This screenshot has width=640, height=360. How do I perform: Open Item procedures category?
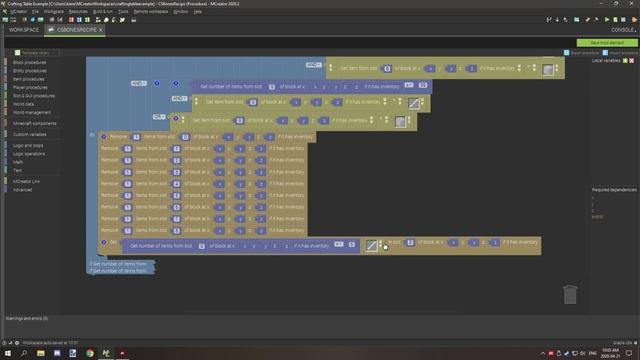point(29,79)
